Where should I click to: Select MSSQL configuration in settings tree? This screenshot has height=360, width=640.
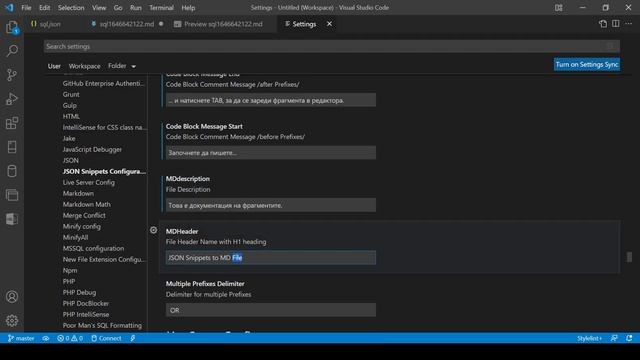click(x=93, y=248)
